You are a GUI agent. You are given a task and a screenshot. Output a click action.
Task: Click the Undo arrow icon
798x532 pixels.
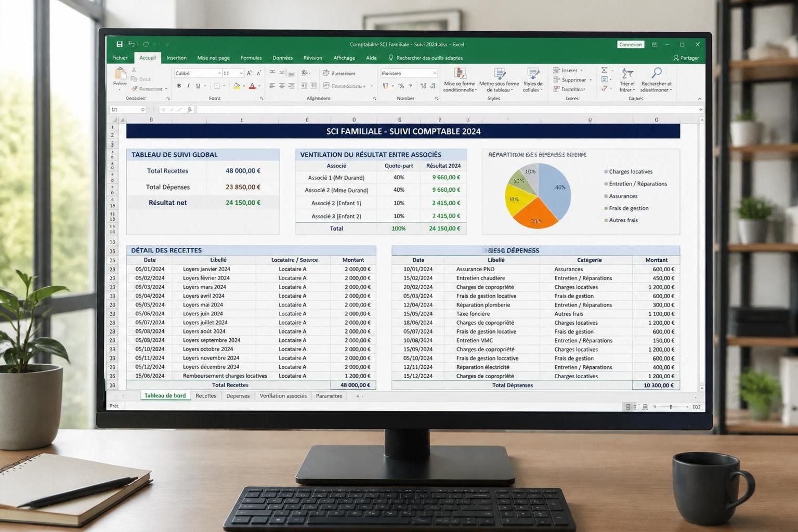[x=131, y=44]
